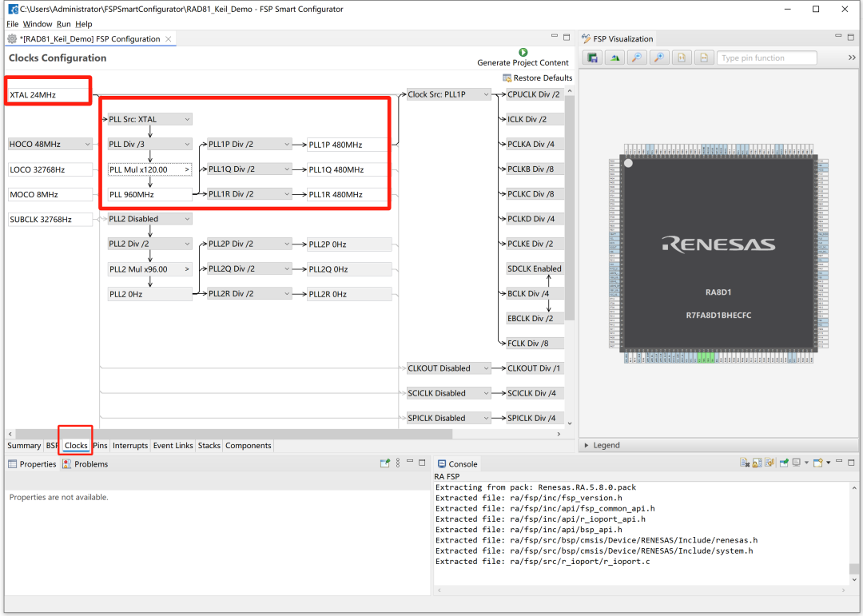
Task: Click the save image icon in FSP Visualization
Action: pos(593,58)
